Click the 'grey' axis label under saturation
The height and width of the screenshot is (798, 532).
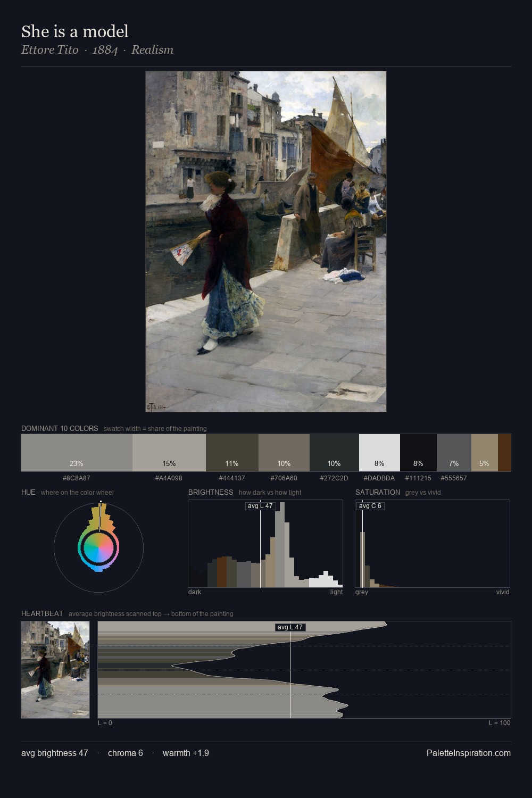(362, 592)
